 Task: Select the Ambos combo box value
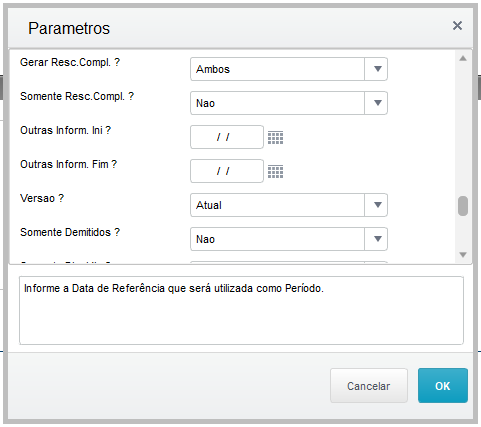click(x=289, y=69)
